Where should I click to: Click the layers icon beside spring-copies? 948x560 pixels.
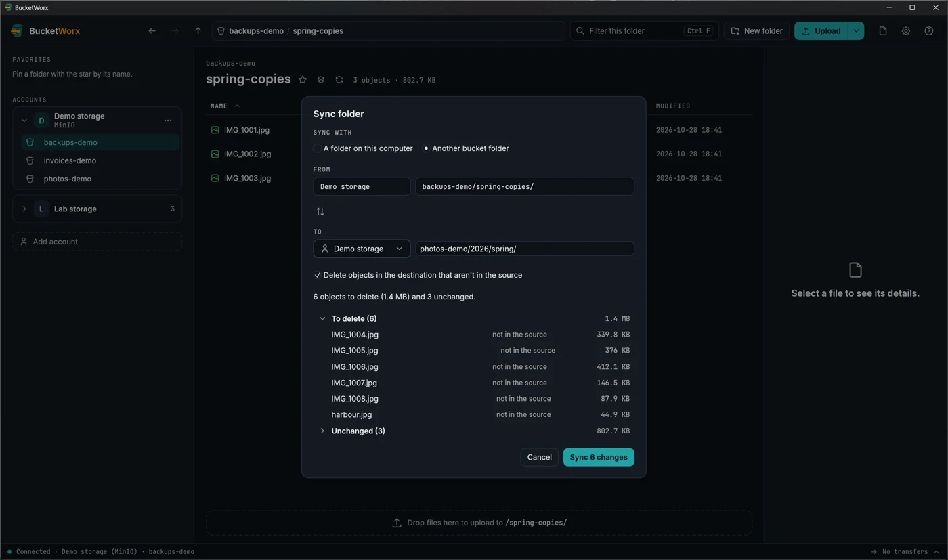pos(321,80)
